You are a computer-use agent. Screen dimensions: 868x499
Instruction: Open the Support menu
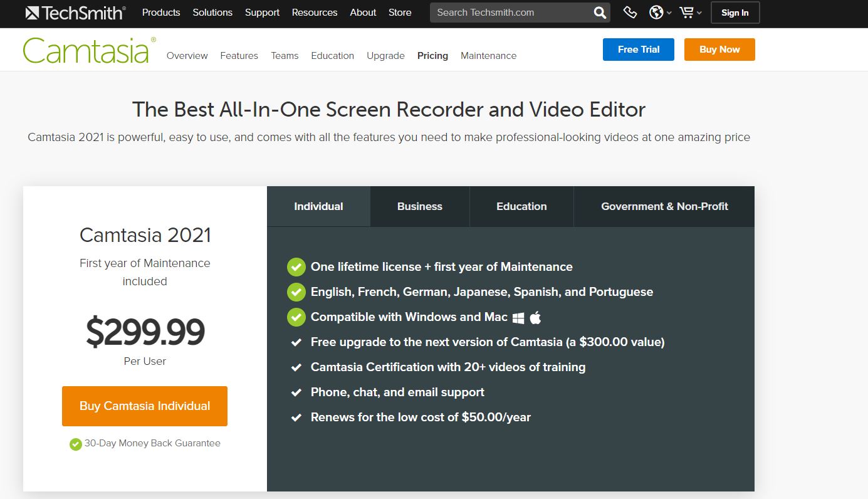[262, 13]
